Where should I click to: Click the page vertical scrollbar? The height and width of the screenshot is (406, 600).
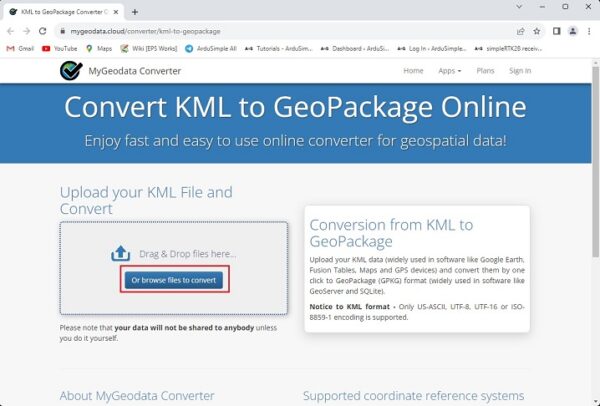point(595,161)
